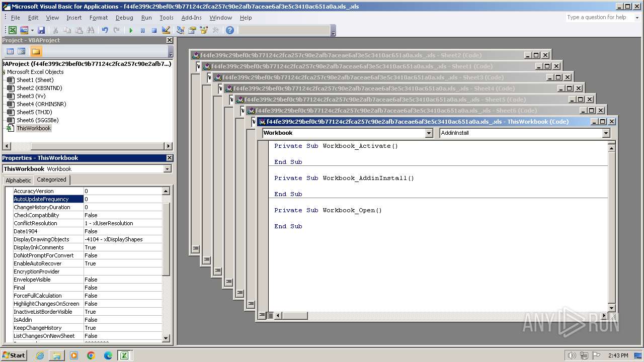Select Sheet6 (SGGSBe) in project tree
Screen dimensions: 644x362
click(37, 120)
